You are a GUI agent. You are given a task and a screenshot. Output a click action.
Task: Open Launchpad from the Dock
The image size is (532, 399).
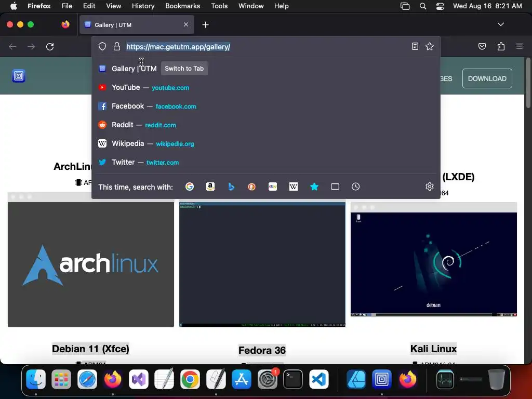pyautogui.click(x=61, y=379)
